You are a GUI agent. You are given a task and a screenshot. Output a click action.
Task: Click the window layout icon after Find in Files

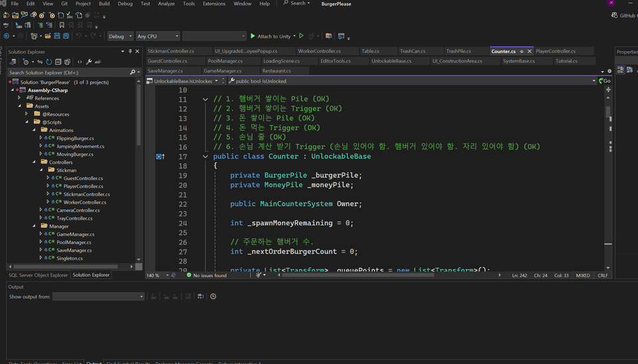(342, 36)
